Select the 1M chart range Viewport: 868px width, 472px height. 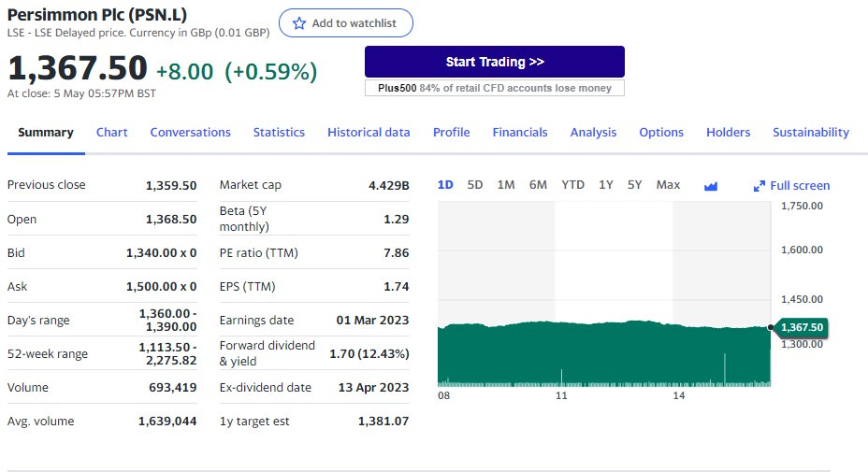point(506,185)
